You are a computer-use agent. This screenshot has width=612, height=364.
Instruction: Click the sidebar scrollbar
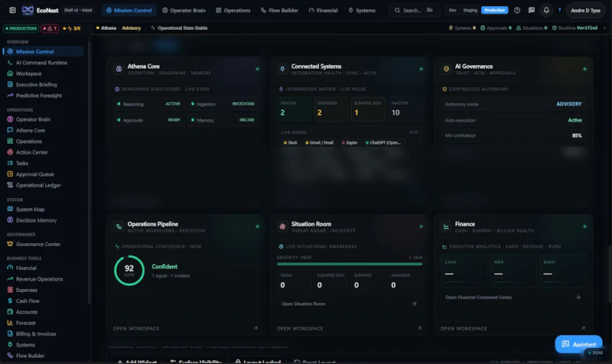pos(89,171)
